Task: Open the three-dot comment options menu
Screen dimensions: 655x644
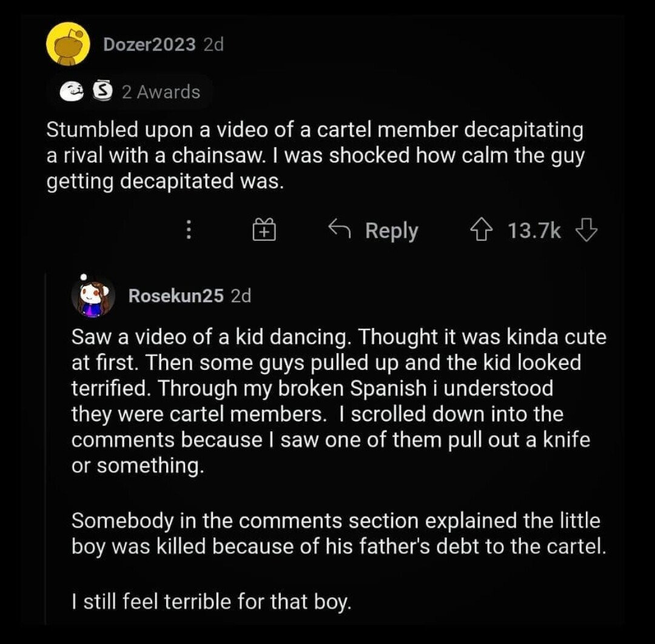Action: coord(189,230)
